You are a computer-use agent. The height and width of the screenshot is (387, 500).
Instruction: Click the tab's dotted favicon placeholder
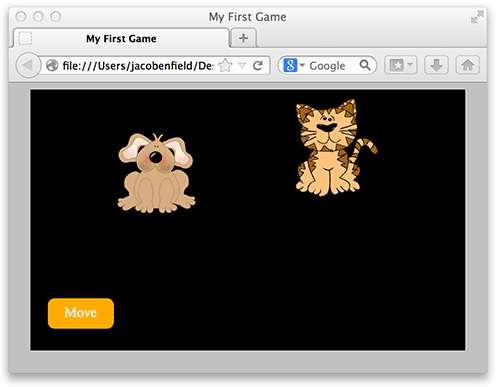click(x=25, y=38)
